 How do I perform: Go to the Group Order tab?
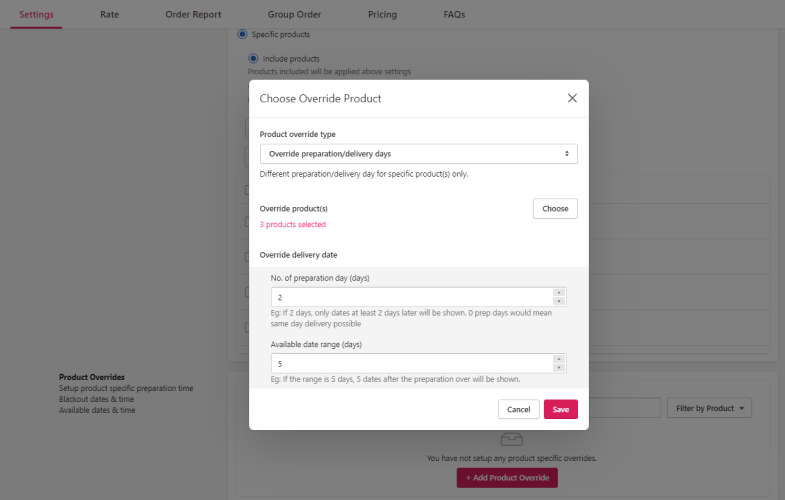click(294, 15)
